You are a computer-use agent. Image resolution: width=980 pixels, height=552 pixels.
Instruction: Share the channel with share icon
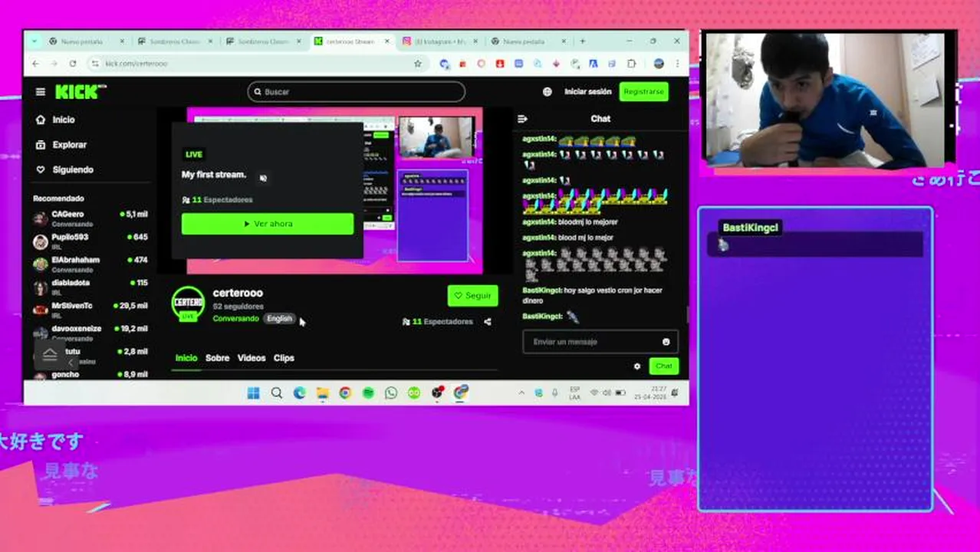(x=488, y=322)
